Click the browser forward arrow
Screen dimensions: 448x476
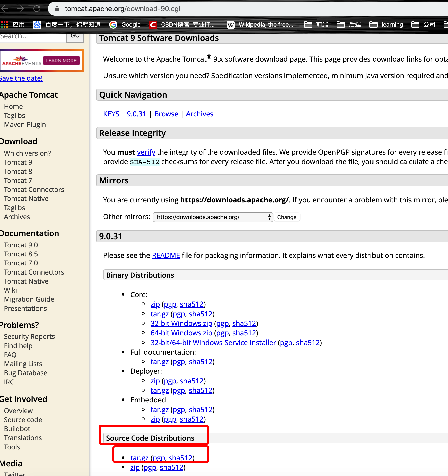point(21,9)
